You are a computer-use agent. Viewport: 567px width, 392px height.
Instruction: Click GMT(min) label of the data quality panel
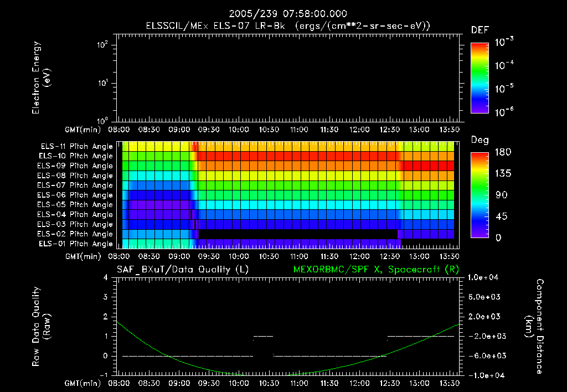point(83,383)
